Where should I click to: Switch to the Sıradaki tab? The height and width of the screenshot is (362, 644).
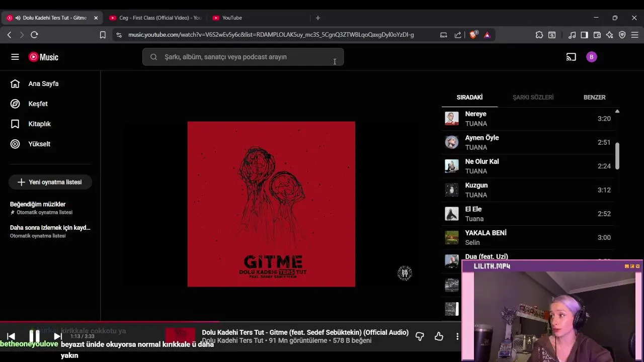[469, 97]
